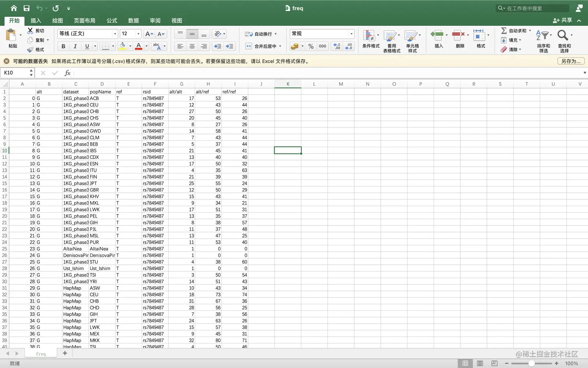Cut selection with the scissors icon
This screenshot has width=588, height=368.
pos(30,30)
